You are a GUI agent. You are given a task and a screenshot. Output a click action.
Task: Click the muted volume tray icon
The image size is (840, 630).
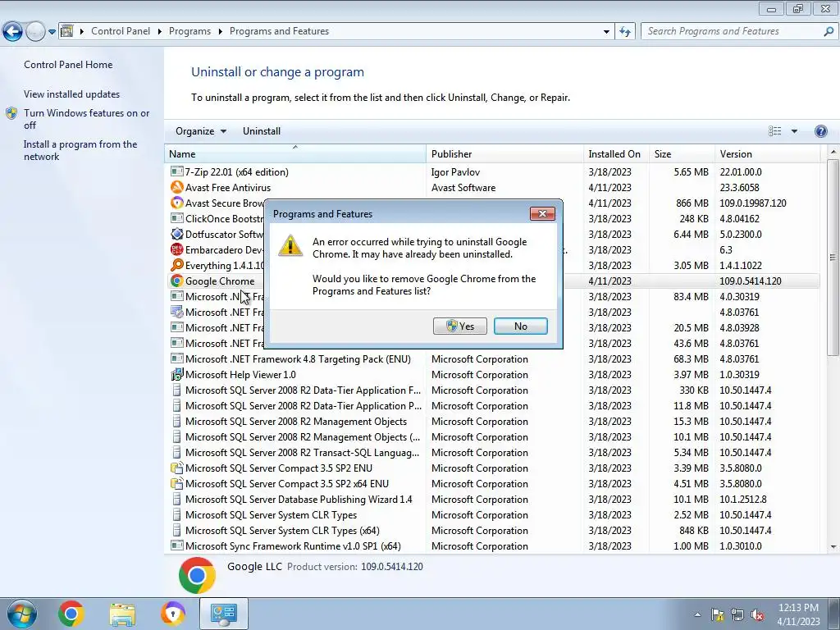coord(757,615)
